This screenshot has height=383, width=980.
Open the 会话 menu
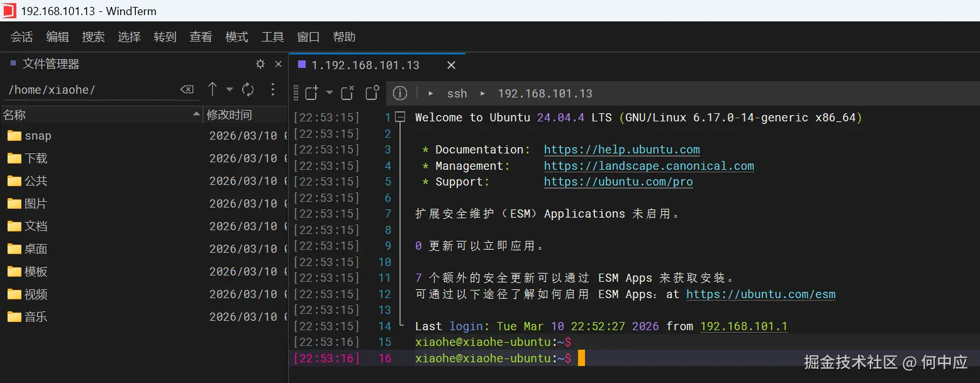21,37
